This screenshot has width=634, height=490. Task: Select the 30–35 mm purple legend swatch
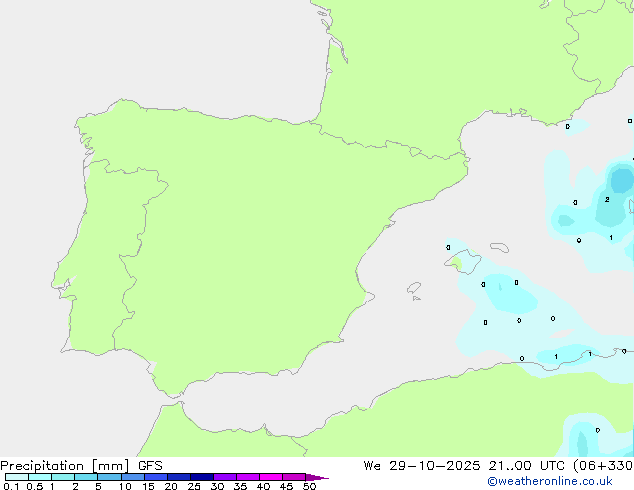[x=225, y=477]
